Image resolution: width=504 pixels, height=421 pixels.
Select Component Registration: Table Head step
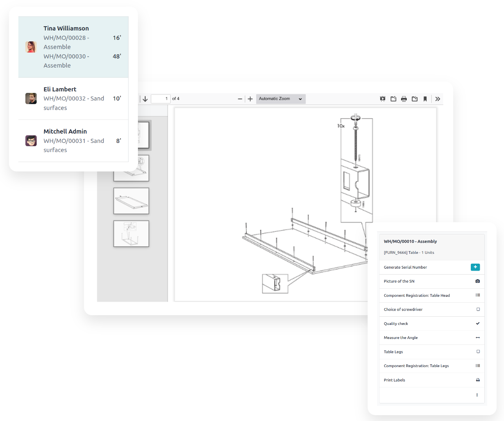[x=416, y=295]
